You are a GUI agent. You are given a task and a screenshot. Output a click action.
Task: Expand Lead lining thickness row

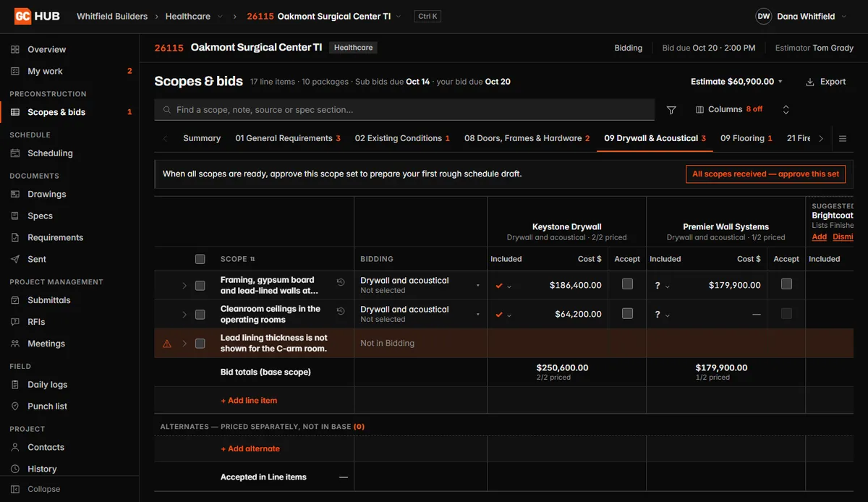click(x=184, y=344)
